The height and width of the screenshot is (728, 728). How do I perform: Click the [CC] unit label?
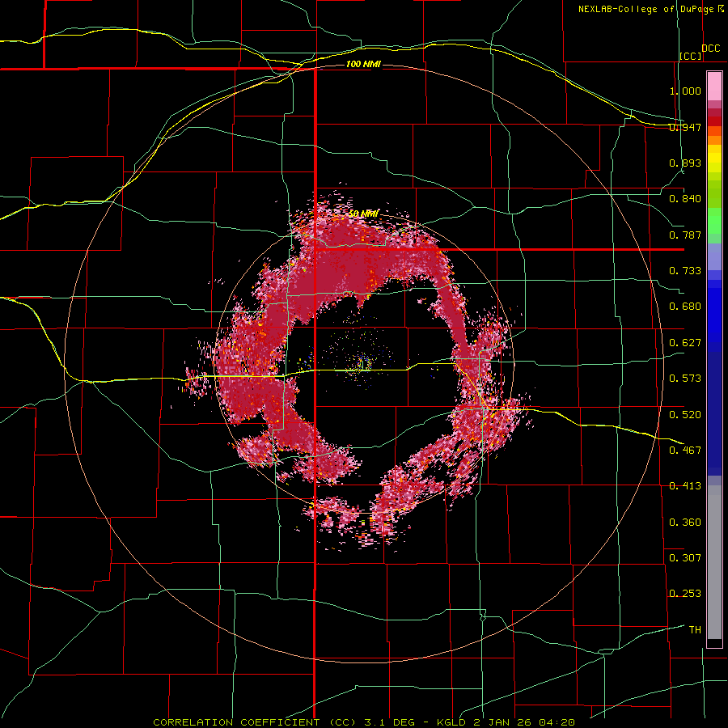(691, 56)
